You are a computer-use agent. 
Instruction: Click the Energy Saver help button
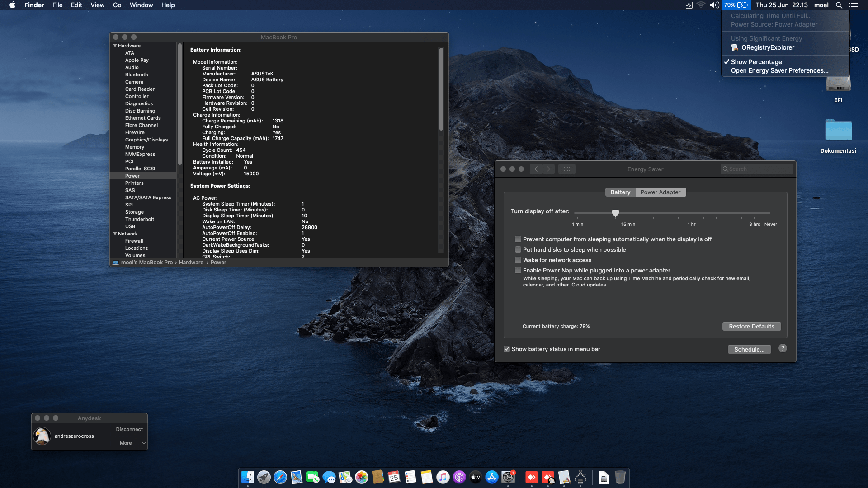(783, 348)
